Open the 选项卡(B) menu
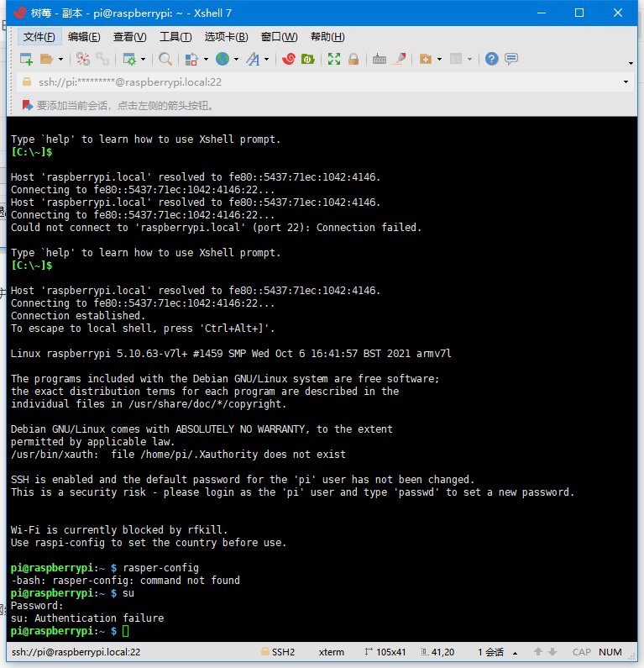The width and height of the screenshot is (644, 668). pos(226,37)
